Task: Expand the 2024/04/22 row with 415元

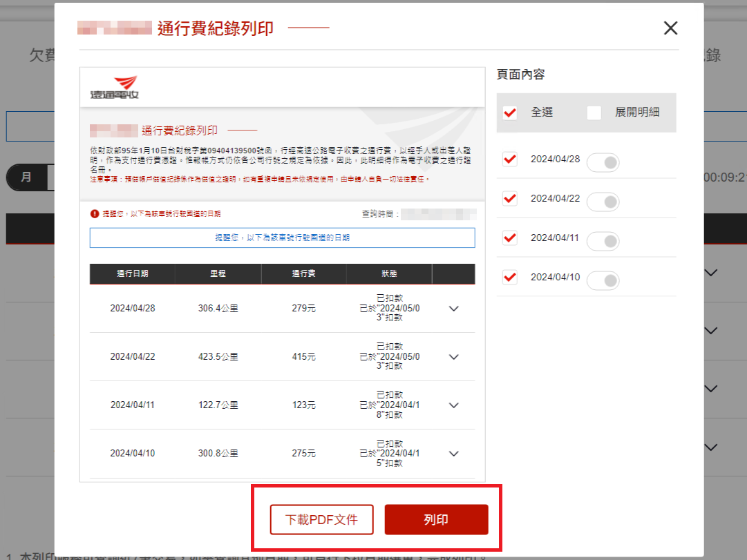Action: coord(454,357)
